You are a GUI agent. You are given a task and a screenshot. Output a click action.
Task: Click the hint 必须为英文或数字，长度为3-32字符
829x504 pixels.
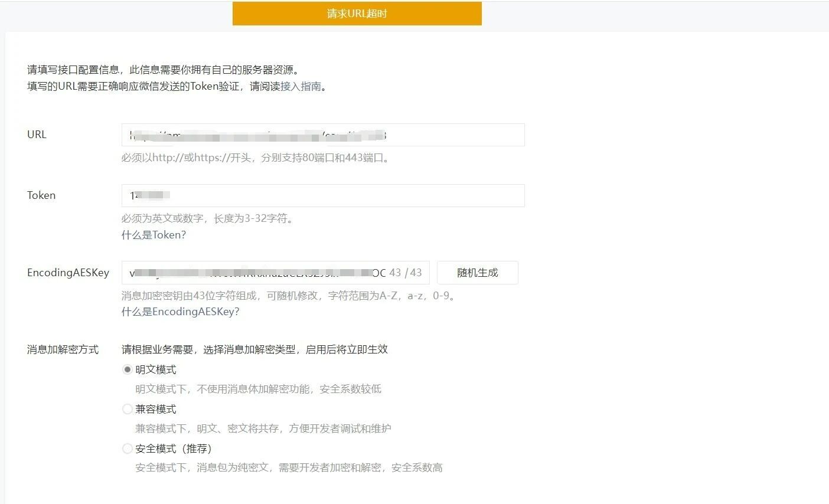pyautogui.click(x=207, y=218)
